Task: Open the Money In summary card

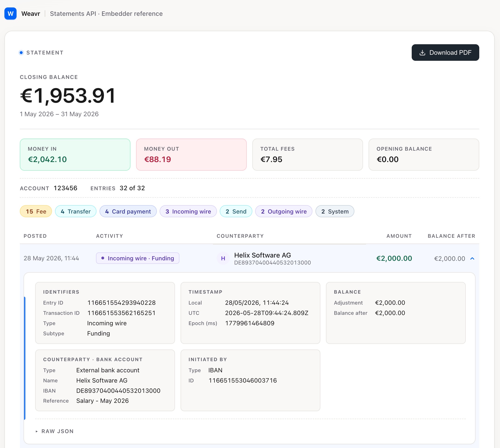Action: pos(75,155)
